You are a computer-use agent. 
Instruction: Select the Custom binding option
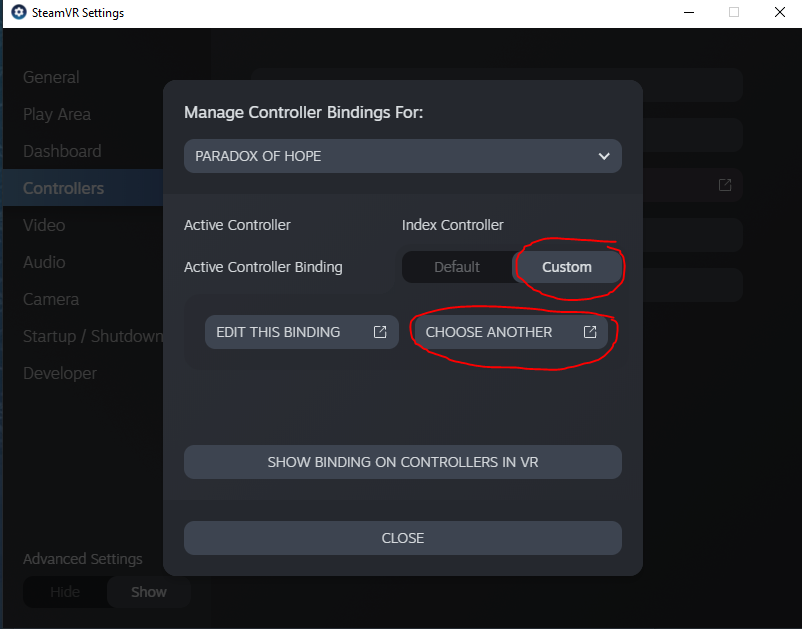567,267
